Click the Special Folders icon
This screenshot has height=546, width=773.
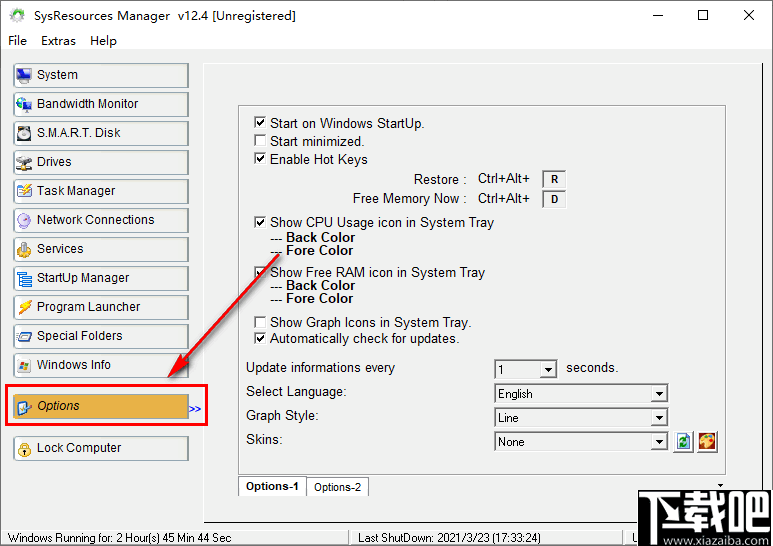tap(24, 336)
